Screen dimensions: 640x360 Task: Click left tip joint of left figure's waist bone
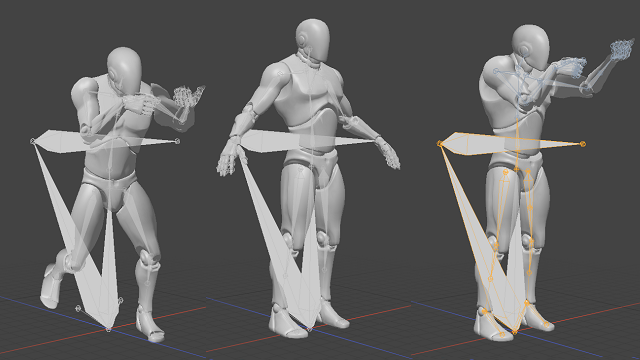coord(33,141)
